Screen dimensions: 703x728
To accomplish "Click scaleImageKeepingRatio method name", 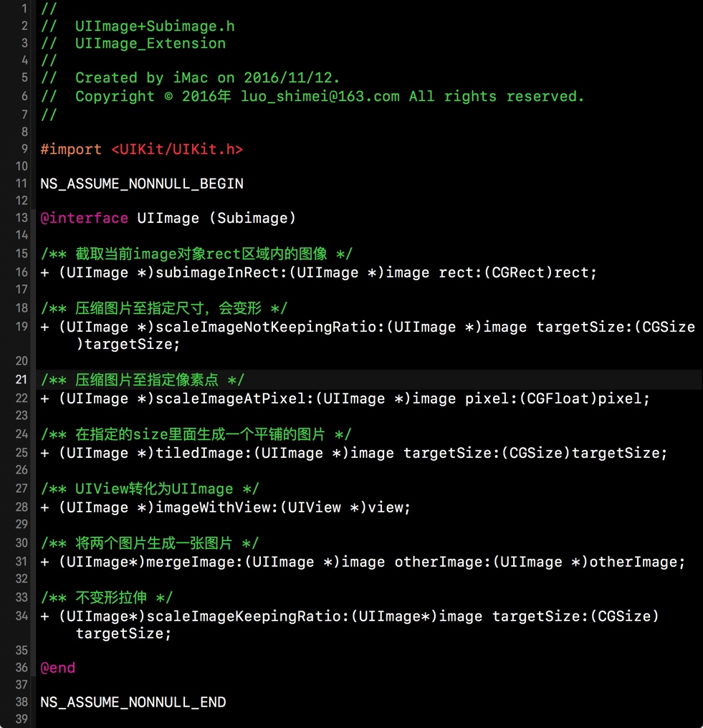I will pyautogui.click(x=247, y=616).
